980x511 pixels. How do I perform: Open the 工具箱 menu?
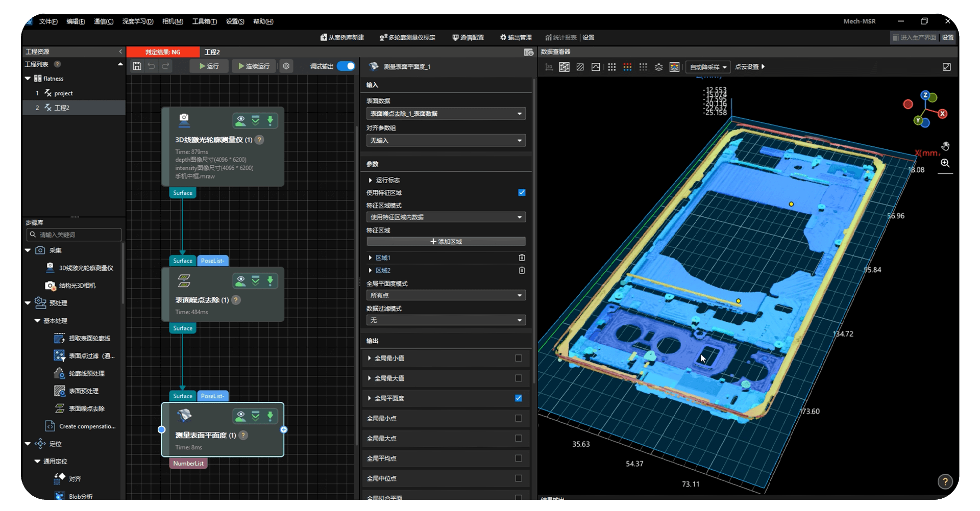click(x=204, y=21)
